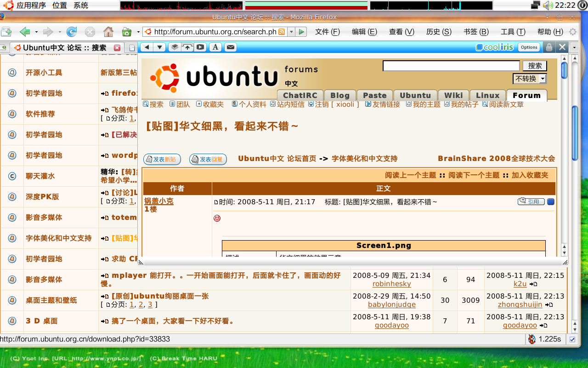Image resolution: width=588 pixels, height=368 pixels.
Task: Open Back history dropdown arrow
Action: click(36, 32)
